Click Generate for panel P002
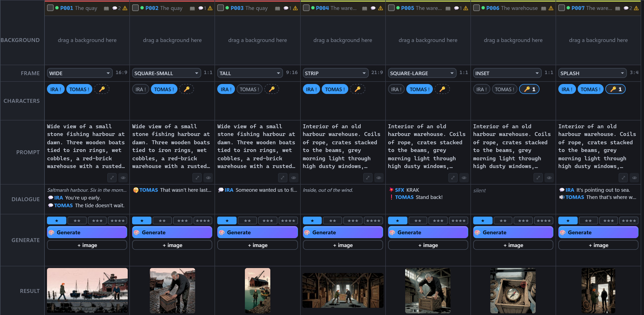The width and height of the screenshot is (644, 315). click(172, 232)
